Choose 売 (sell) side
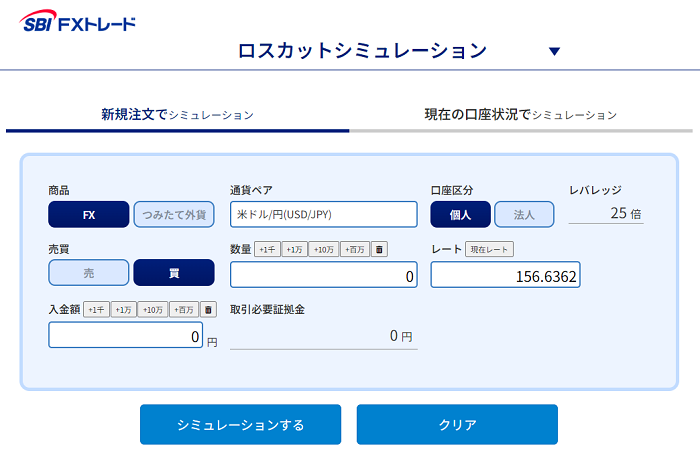Viewport: 700px width, 466px height. pos(89,273)
